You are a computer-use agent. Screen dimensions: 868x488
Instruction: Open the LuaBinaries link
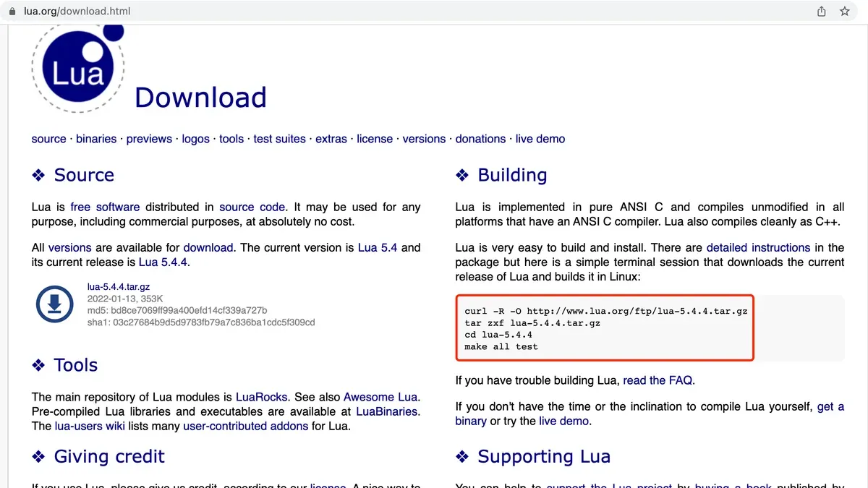tap(387, 411)
